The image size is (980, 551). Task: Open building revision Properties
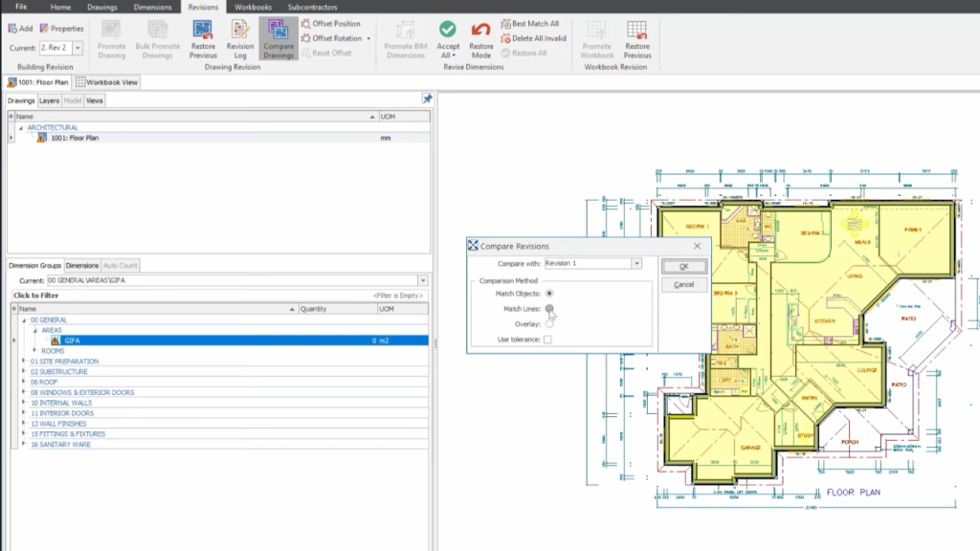point(61,29)
